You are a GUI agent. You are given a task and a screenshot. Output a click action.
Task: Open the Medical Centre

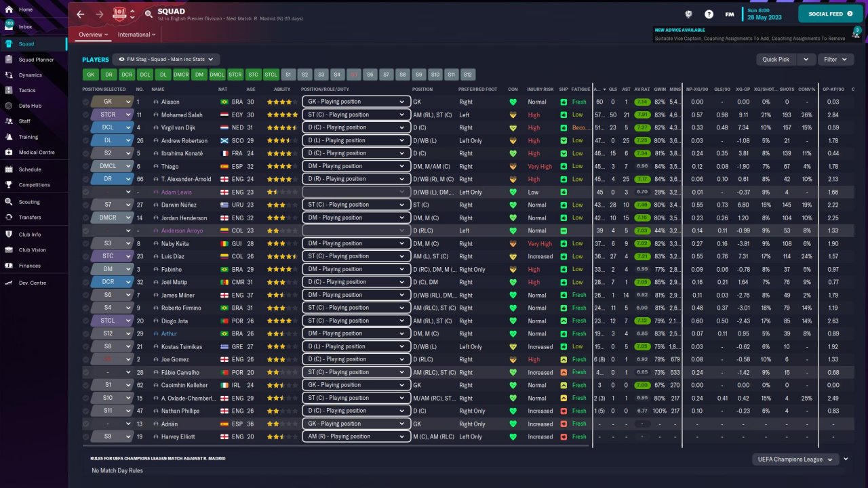(x=37, y=152)
